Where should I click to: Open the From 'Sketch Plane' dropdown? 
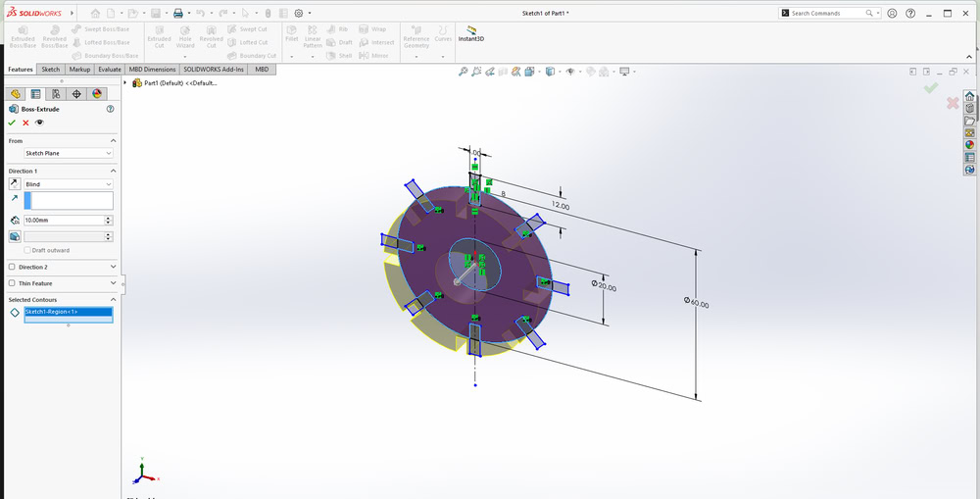coord(69,153)
